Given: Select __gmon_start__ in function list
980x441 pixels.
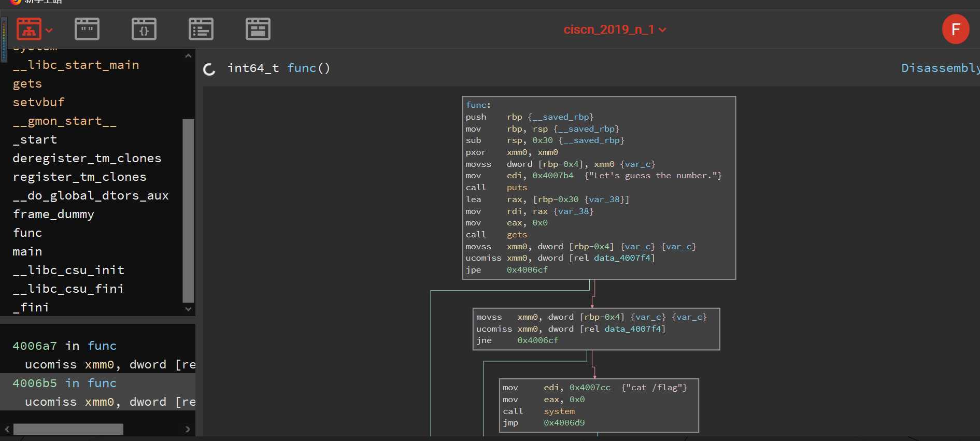Looking at the screenshot, I should (64, 121).
